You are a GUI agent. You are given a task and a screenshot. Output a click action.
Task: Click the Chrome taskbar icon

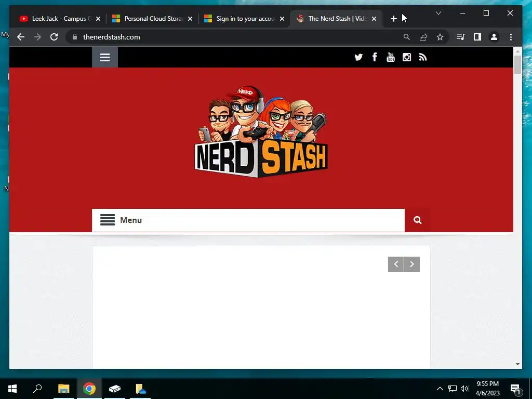[89, 389]
